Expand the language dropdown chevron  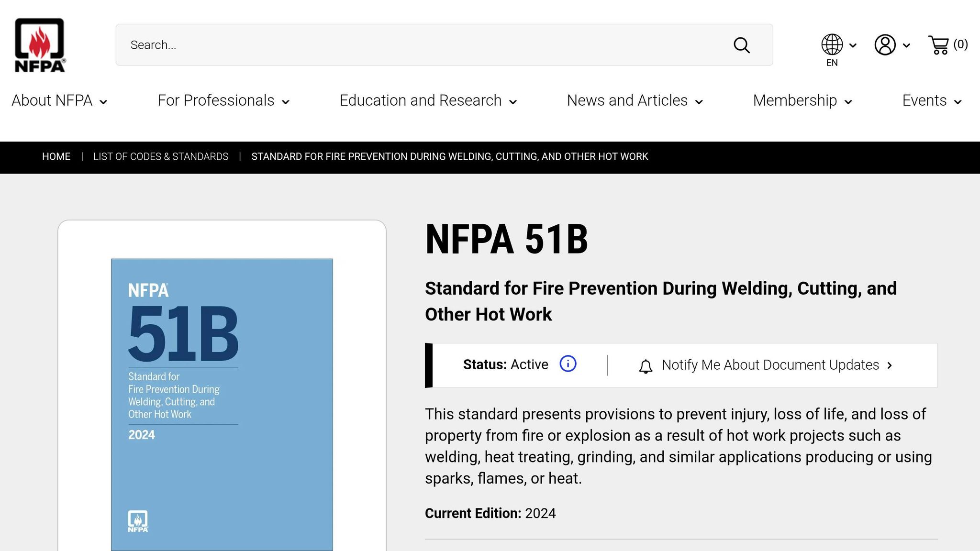pyautogui.click(x=853, y=45)
